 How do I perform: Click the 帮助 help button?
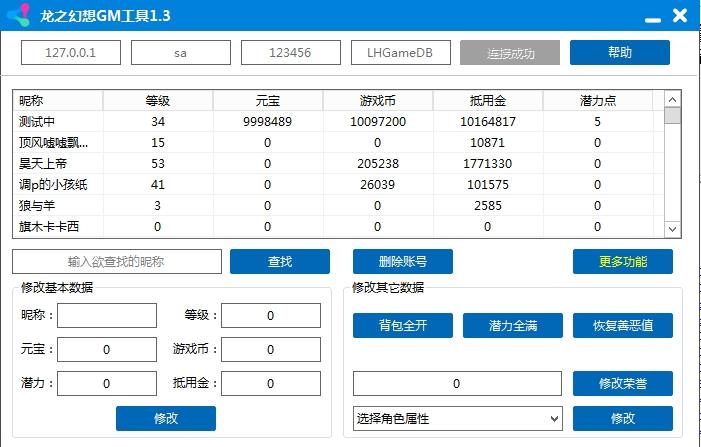(x=619, y=53)
